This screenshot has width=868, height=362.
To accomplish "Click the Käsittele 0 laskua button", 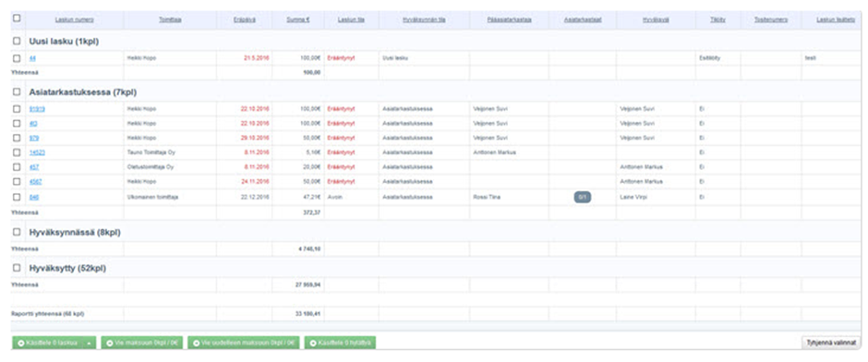I will 48,344.
